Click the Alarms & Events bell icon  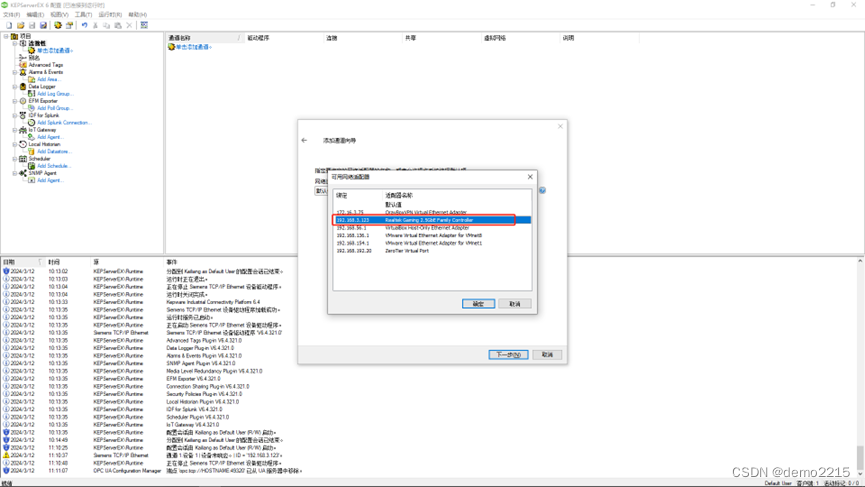click(23, 72)
